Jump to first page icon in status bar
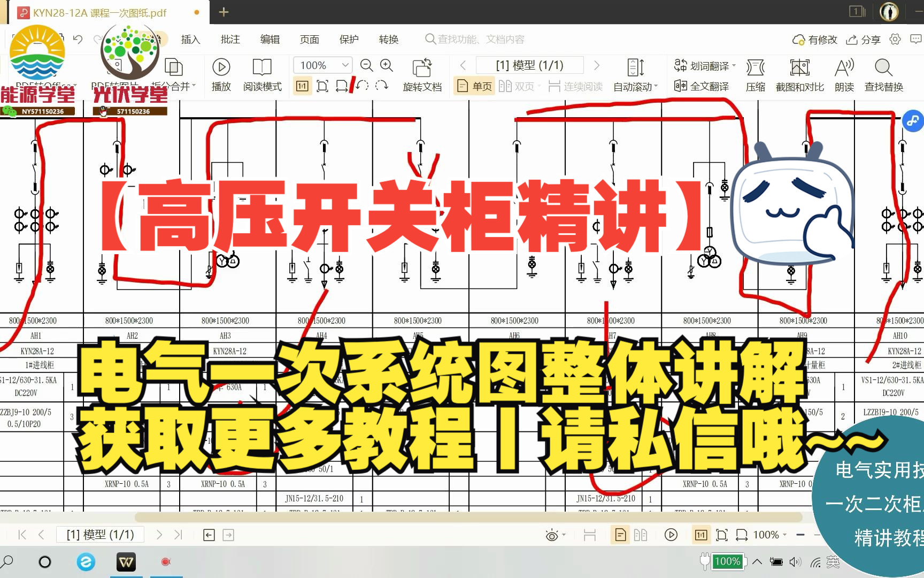Image resolution: width=924 pixels, height=578 pixels. (22, 535)
